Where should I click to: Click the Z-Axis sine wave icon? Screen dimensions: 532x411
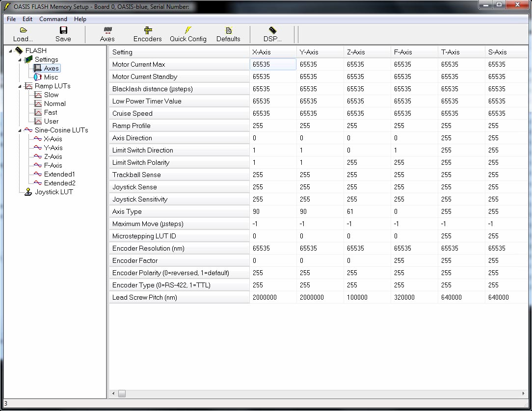point(38,156)
